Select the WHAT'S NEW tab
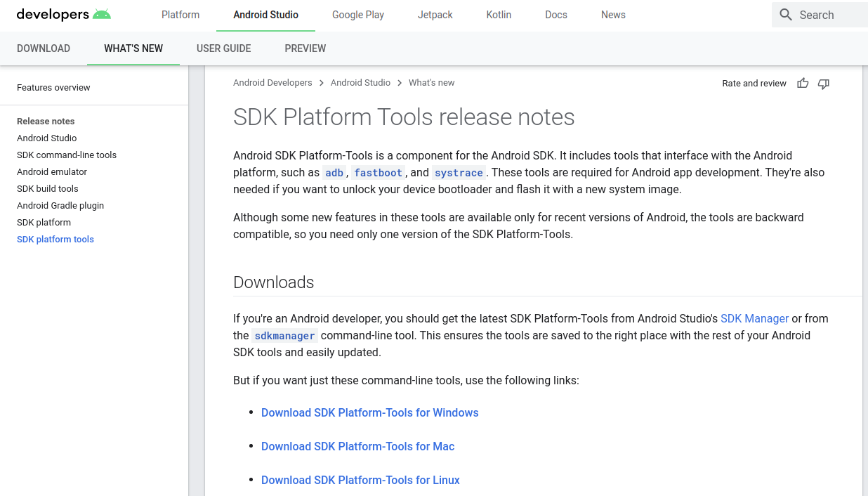This screenshot has width=868, height=496. click(x=133, y=48)
